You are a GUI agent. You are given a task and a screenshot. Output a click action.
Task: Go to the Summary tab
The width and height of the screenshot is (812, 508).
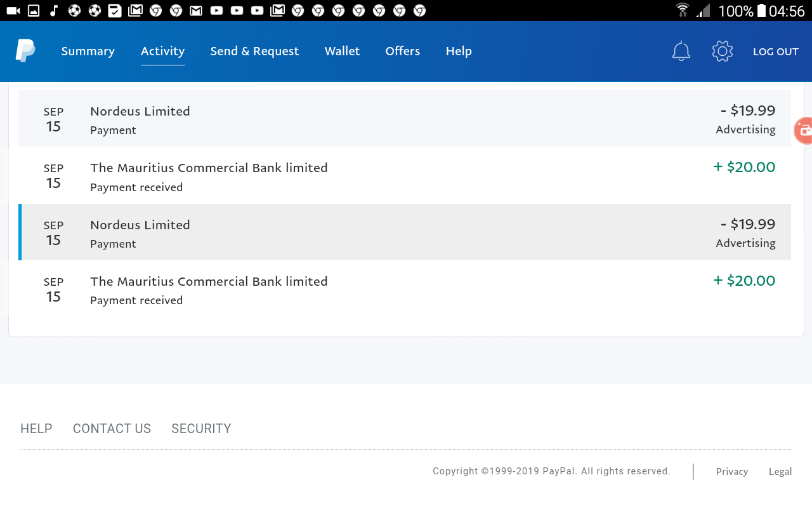(x=88, y=51)
